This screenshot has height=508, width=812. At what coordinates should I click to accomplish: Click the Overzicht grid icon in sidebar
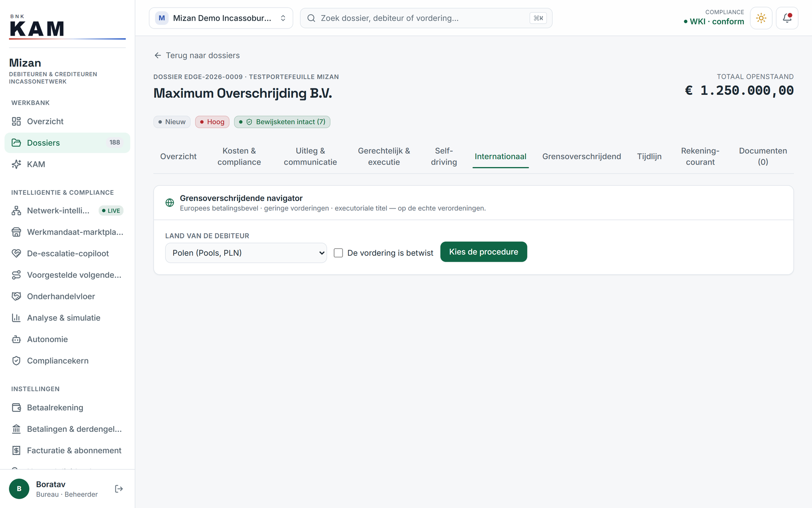pos(16,121)
